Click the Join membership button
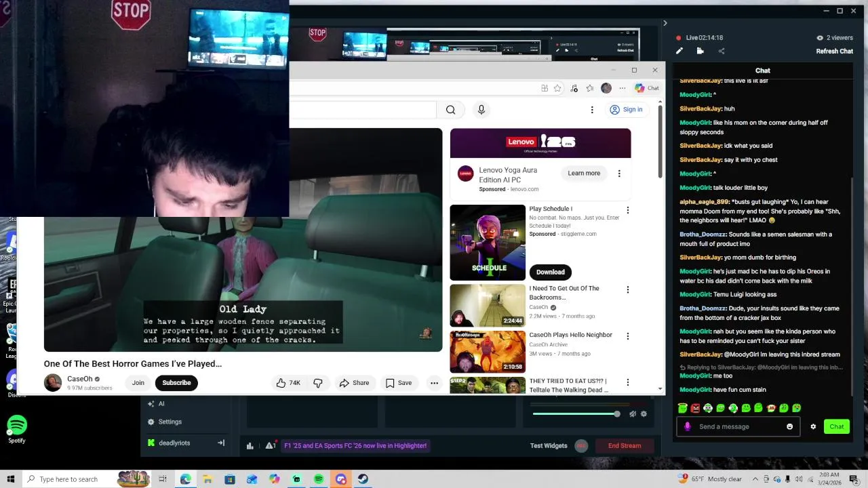868x488 pixels. click(x=138, y=383)
